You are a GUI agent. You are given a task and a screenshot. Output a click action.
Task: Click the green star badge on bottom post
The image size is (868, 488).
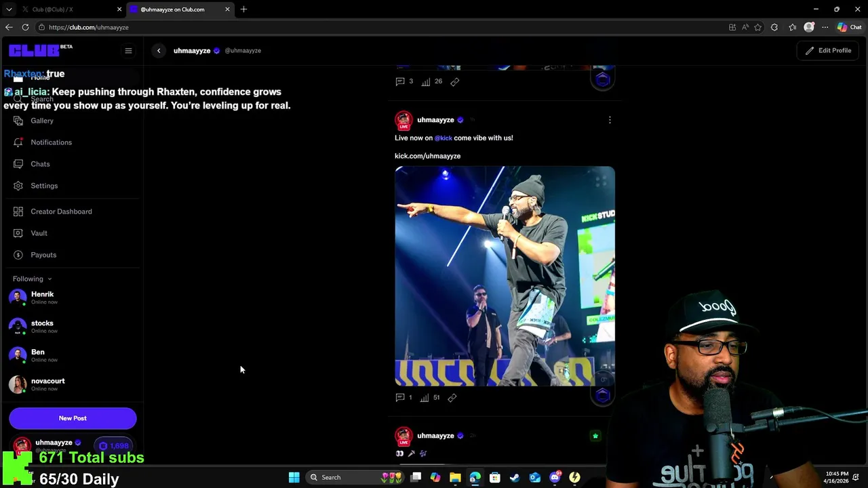595,436
